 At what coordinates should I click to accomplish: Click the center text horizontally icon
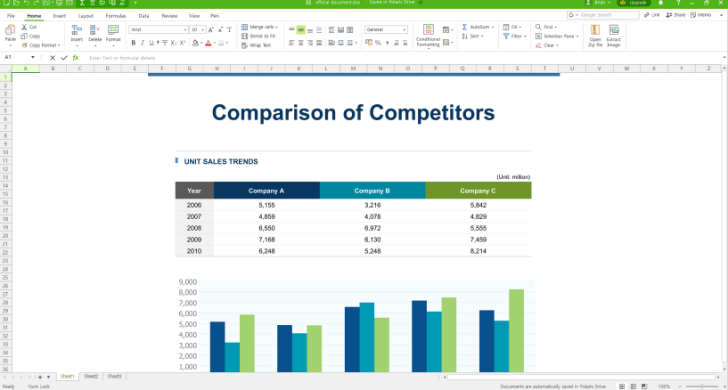pyautogui.click(x=301, y=43)
